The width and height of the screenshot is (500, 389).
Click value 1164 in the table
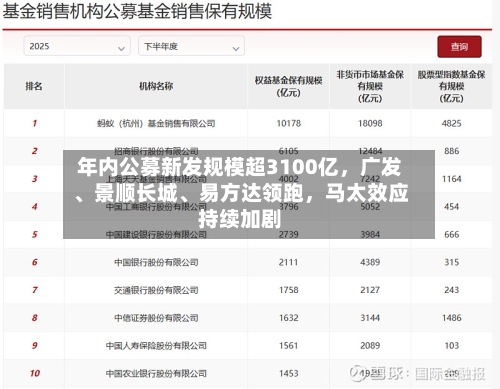(x=452, y=179)
